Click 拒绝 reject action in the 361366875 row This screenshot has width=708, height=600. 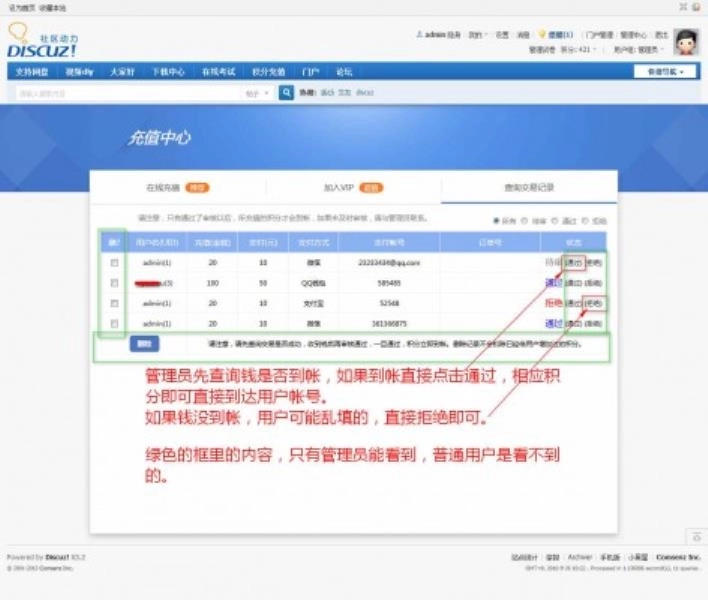pos(593,324)
